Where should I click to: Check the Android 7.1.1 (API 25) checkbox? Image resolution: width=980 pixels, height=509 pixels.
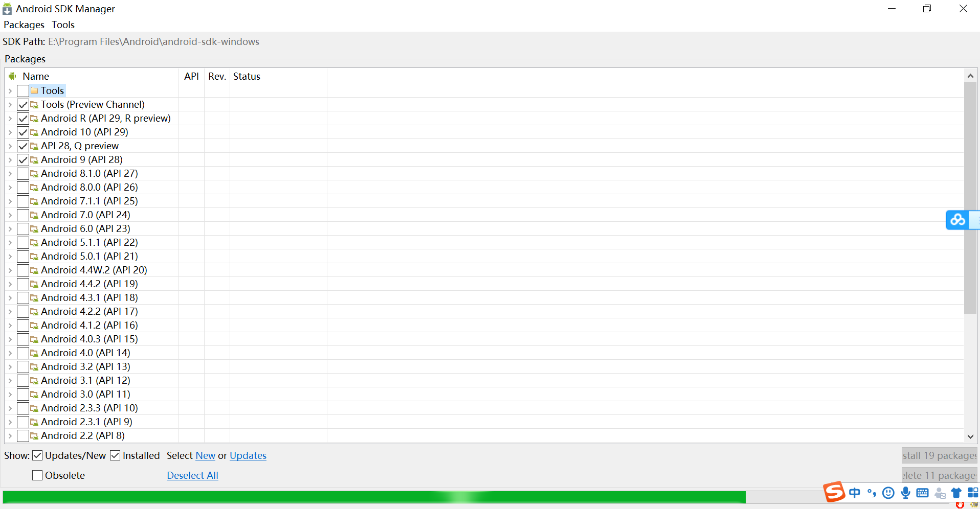pos(23,201)
